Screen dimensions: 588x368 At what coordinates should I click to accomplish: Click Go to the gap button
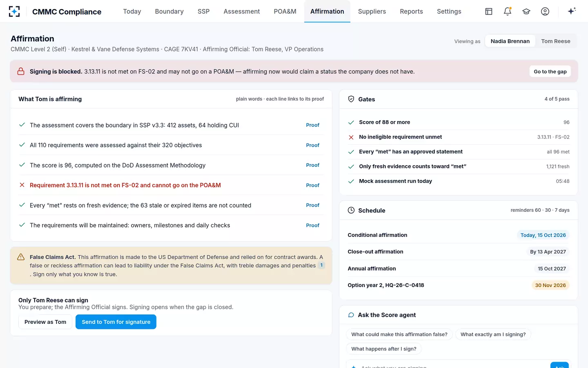[550, 72]
